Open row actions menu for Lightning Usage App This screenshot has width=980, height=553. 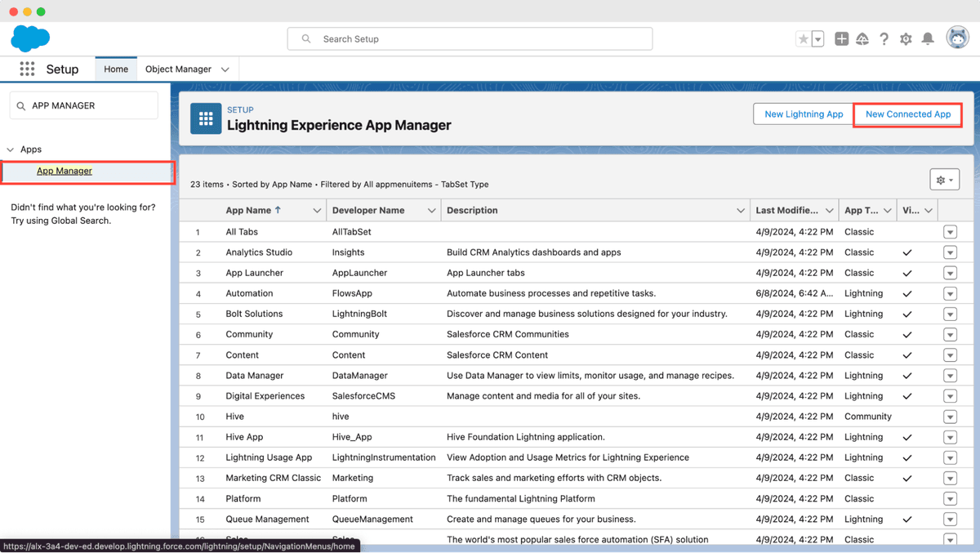[x=950, y=457]
